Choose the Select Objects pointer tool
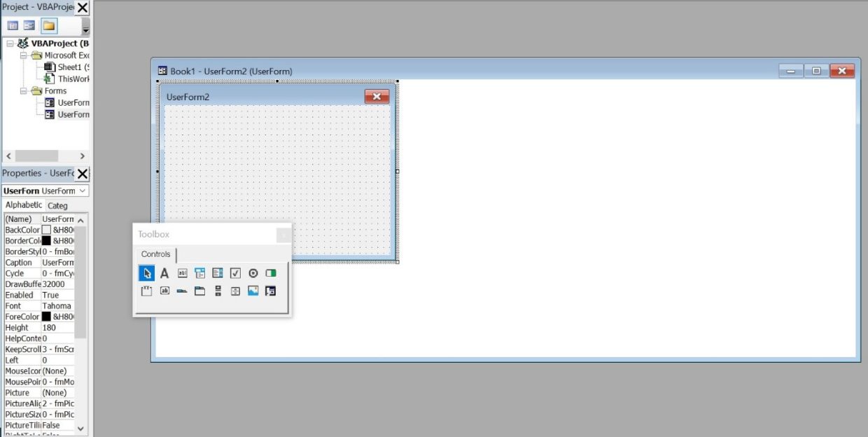The image size is (868, 437). coord(146,273)
